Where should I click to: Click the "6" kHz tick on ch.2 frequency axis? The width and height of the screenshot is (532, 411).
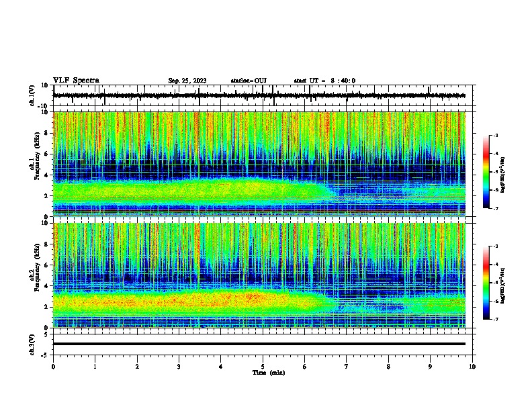click(46, 265)
